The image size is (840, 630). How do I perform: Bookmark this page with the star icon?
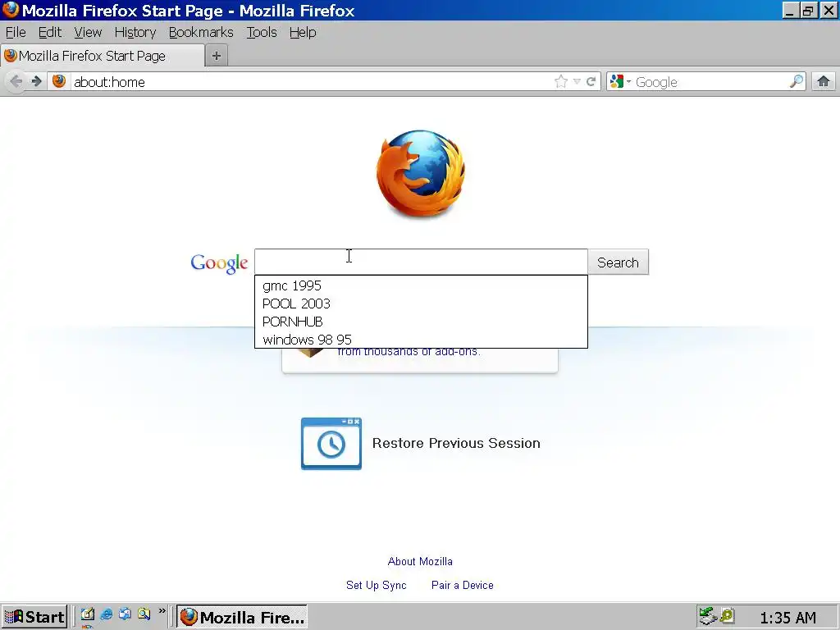[x=561, y=81]
